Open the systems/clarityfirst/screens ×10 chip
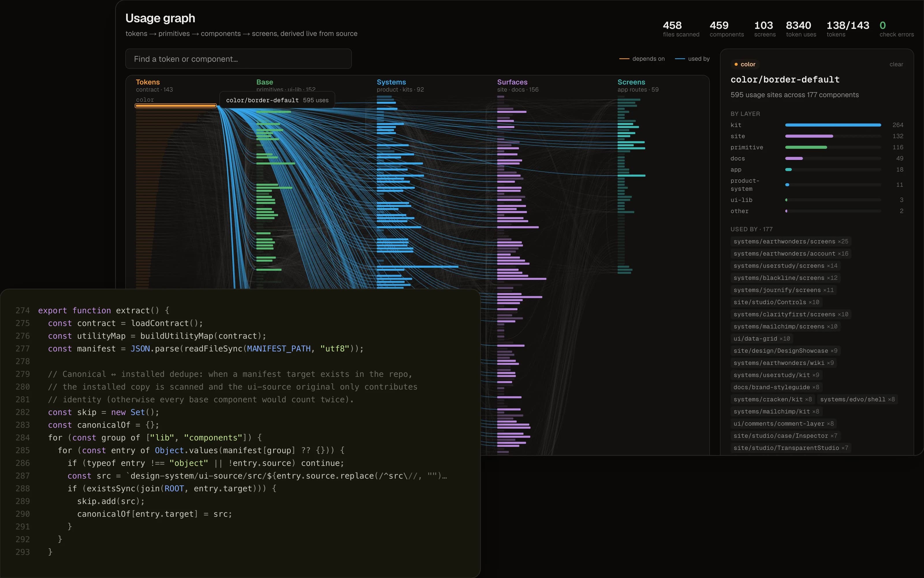Viewport: 924px width, 578px height. [791, 314]
